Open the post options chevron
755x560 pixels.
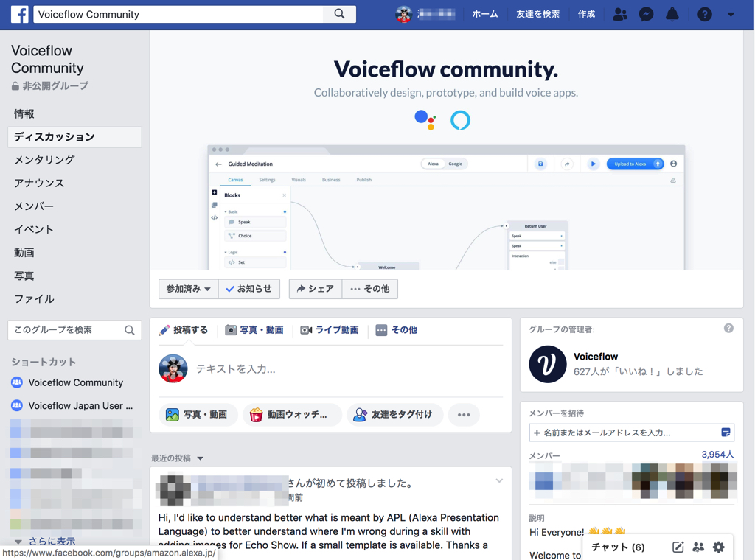(499, 480)
